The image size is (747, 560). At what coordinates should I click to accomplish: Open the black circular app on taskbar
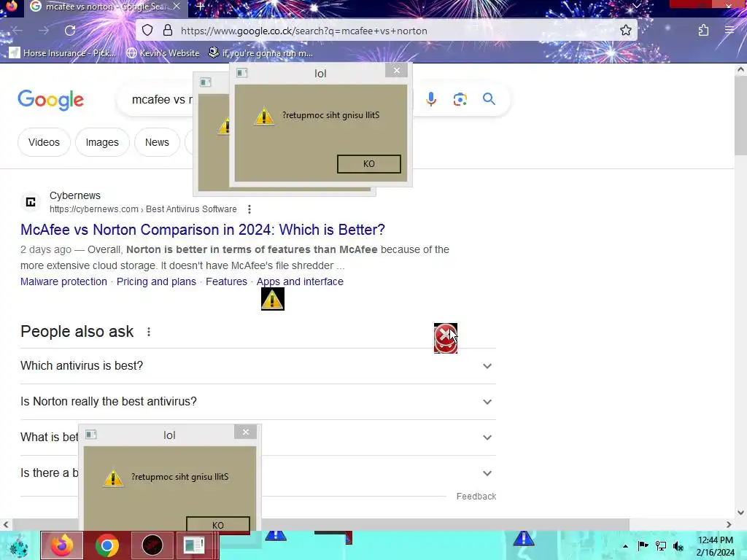pos(152,545)
